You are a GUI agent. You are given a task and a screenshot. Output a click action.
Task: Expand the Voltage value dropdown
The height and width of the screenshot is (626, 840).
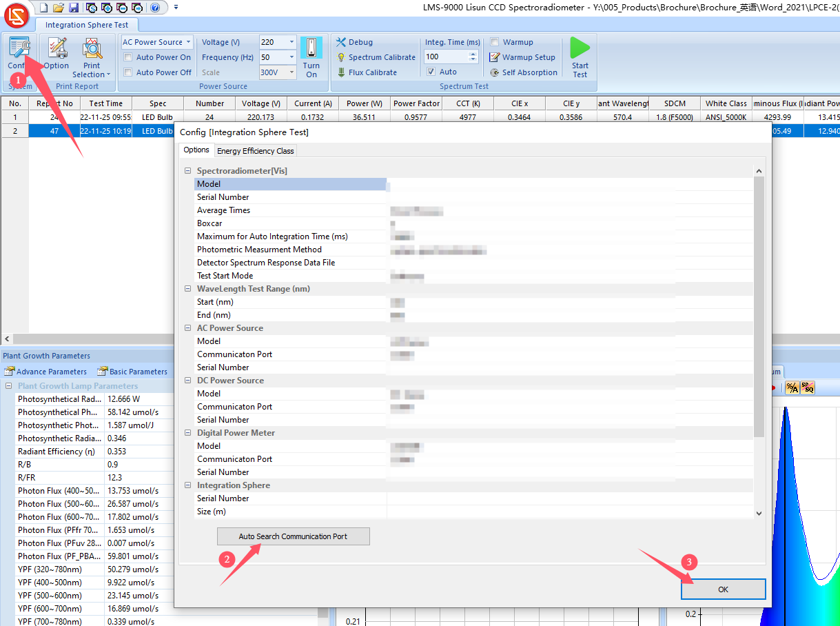click(x=291, y=42)
